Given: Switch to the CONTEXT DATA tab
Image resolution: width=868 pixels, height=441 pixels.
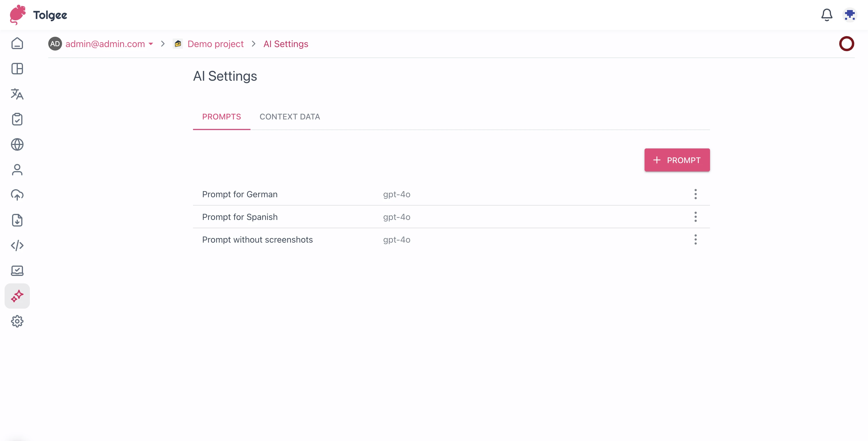Looking at the screenshot, I should click(290, 117).
